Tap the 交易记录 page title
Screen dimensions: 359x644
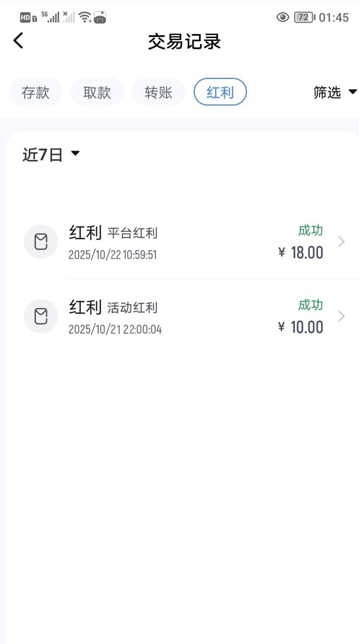(x=184, y=42)
